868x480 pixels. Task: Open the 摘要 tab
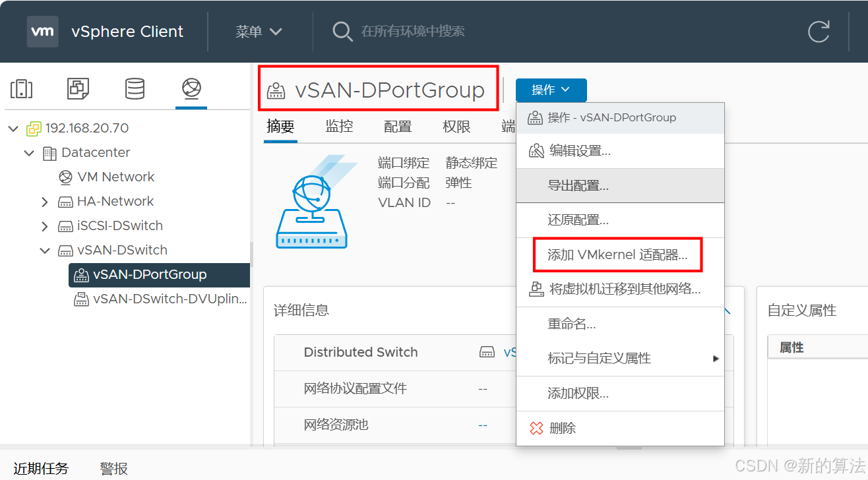click(280, 127)
